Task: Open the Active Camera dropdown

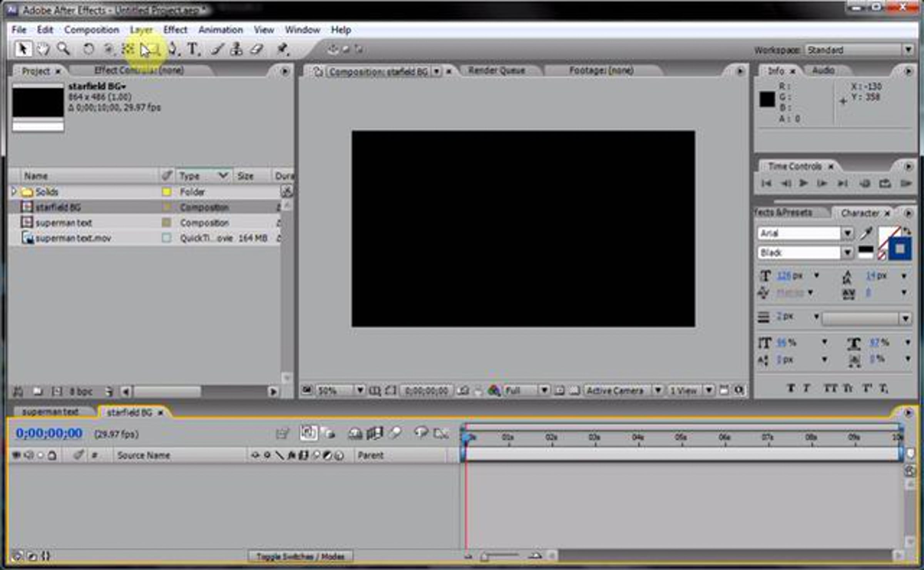Action: point(623,391)
